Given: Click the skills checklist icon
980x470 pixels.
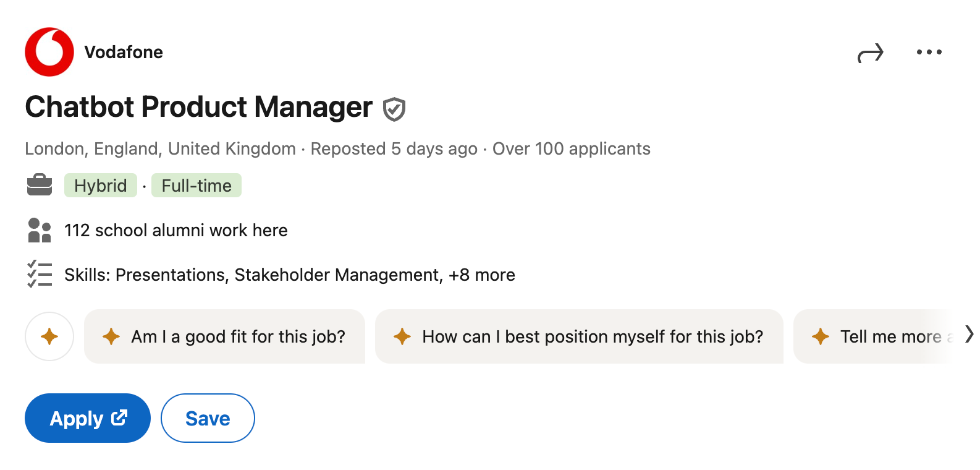Looking at the screenshot, I should 40,274.
